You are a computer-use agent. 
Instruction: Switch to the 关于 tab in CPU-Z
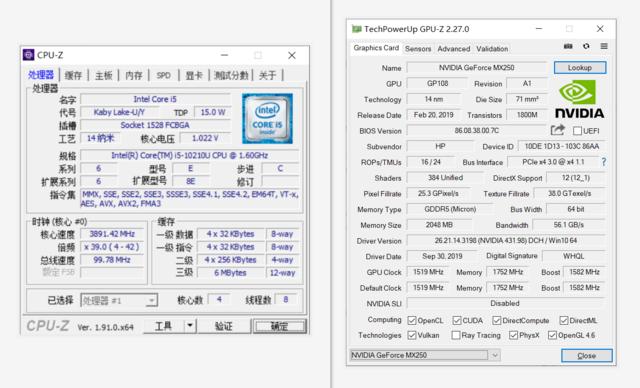(x=268, y=75)
